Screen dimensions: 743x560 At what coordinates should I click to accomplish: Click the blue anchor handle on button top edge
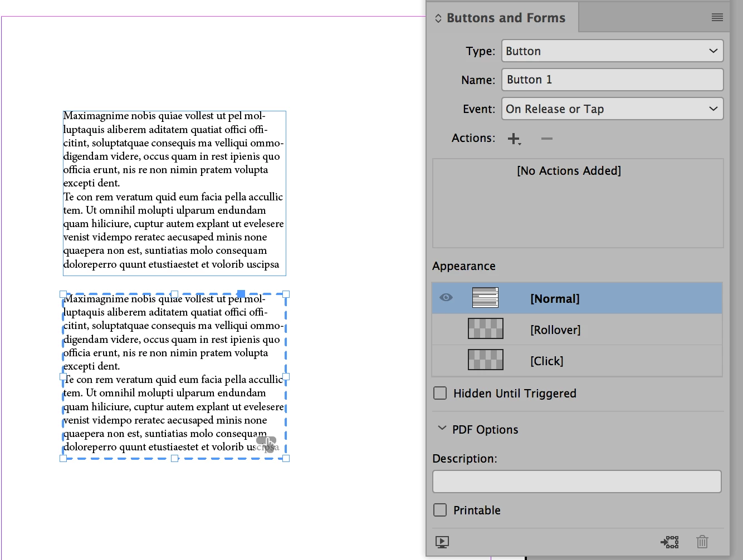[x=241, y=294]
